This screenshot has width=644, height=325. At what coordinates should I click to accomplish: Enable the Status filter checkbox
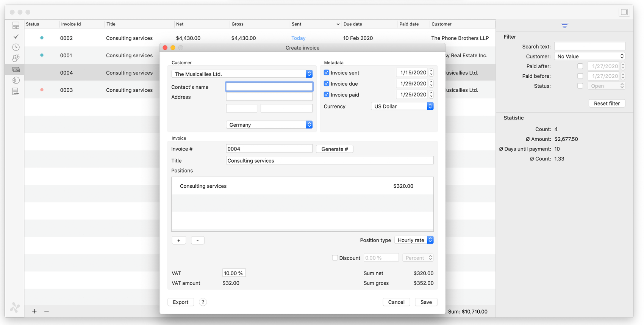pyautogui.click(x=580, y=86)
